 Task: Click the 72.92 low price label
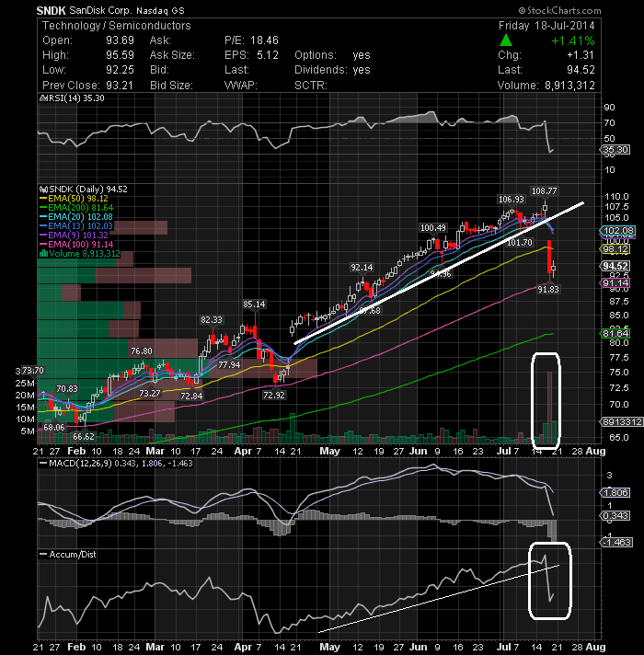pyautogui.click(x=274, y=396)
